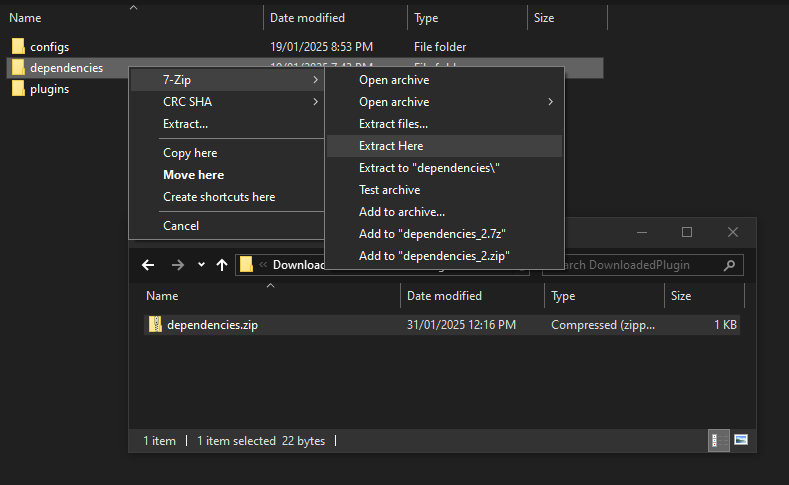
Task: Click the Back arrow in Explorer
Action: (x=148, y=265)
